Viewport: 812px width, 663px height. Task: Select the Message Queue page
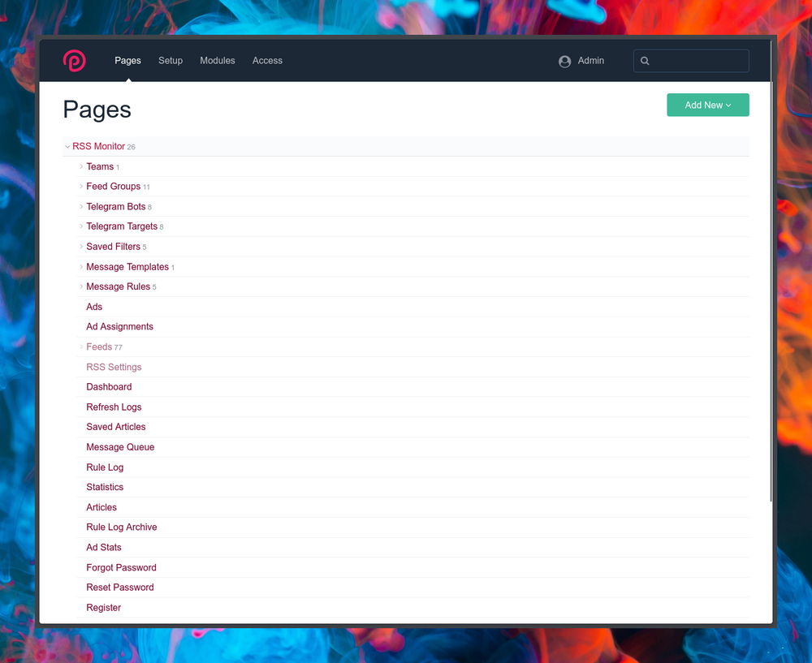click(120, 447)
